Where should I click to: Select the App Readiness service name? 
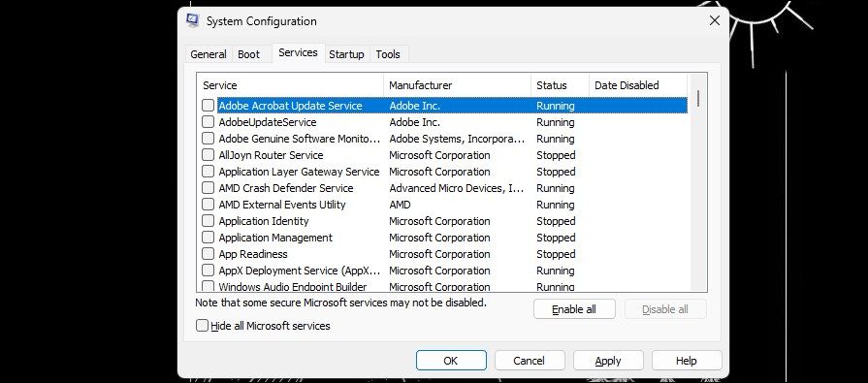[x=253, y=254]
